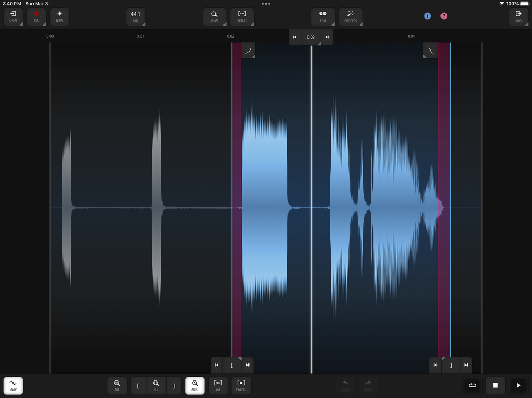
Task: Enable loop playback
Action: [473, 386]
